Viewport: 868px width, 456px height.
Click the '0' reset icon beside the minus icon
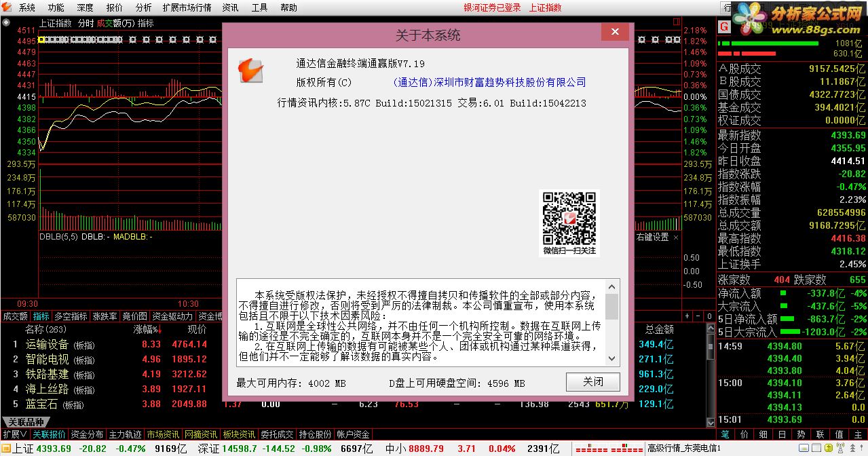709,316
